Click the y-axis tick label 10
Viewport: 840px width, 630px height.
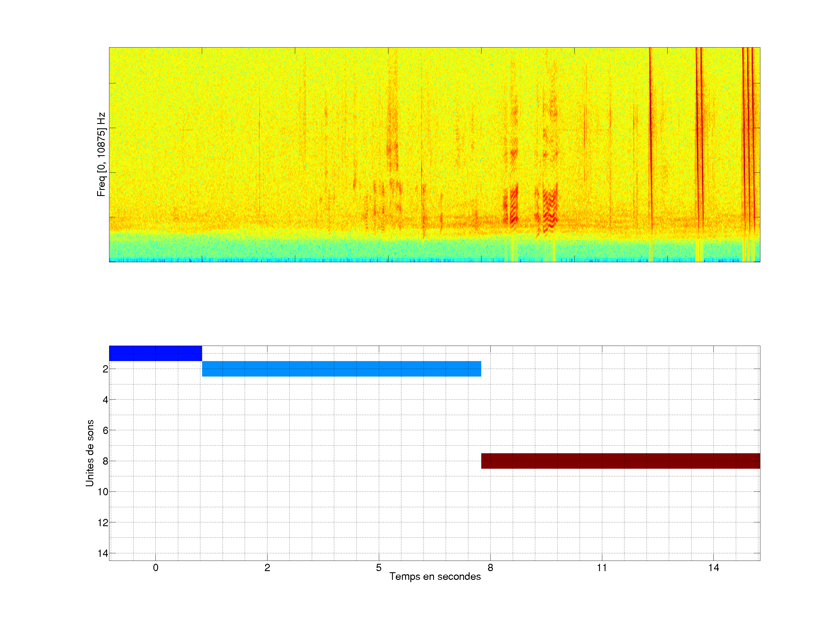(x=103, y=492)
